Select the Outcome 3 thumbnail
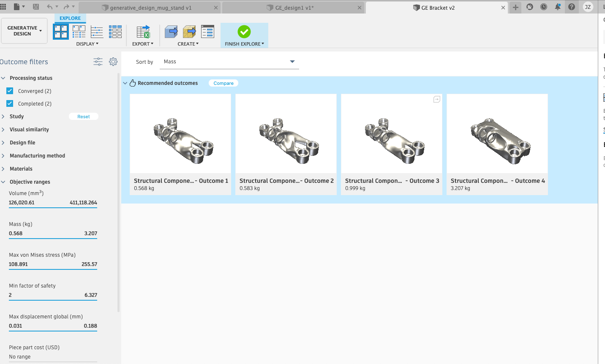605x364 pixels. pyautogui.click(x=392, y=134)
